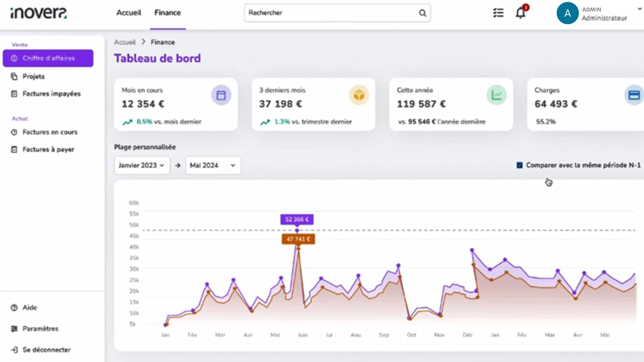The image size is (644, 362).
Task: Click the ADMIN user avatar
Action: click(x=567, y=13)
